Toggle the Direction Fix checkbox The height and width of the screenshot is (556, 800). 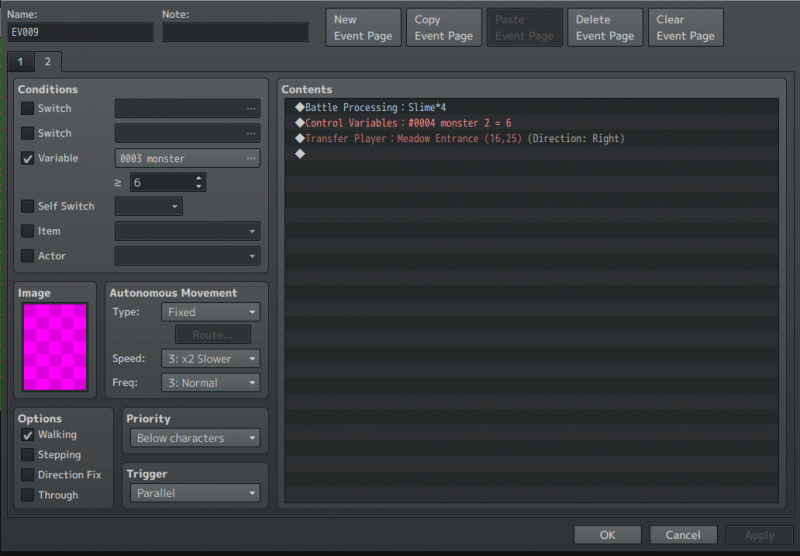tap(28, 475)
